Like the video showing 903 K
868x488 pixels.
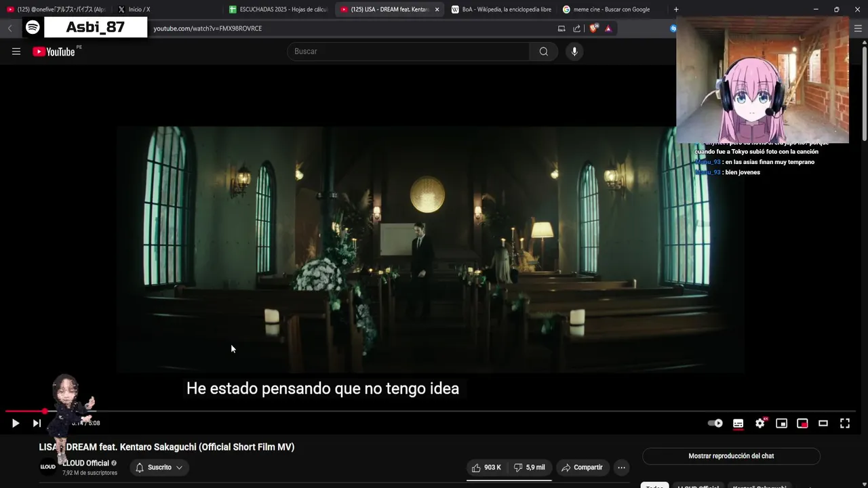487,468
